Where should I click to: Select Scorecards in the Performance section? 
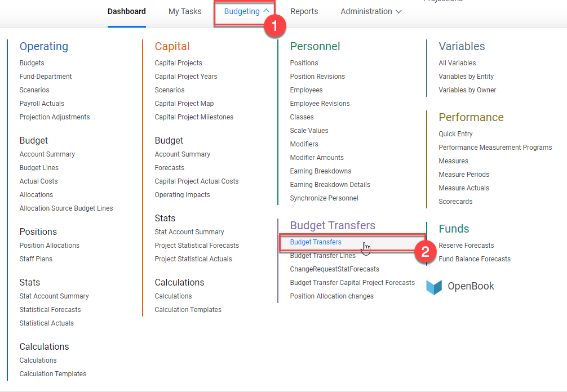point(455,201)
